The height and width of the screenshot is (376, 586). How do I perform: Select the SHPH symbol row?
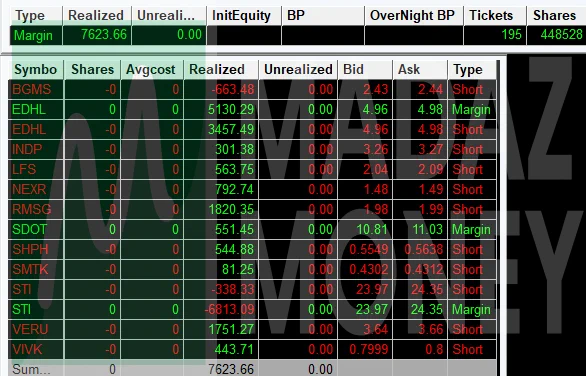click(252, 249)
